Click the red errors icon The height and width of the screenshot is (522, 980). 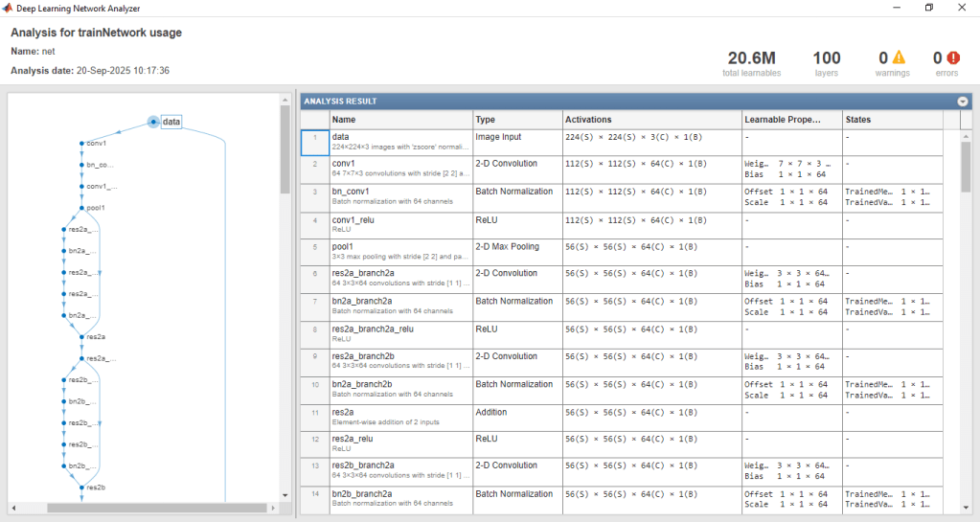952,58
